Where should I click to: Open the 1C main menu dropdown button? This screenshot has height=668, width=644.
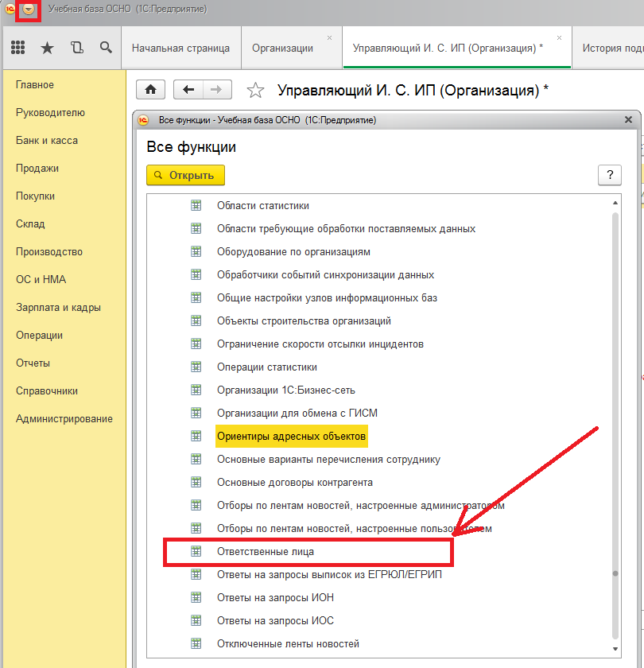click(29, 9)
